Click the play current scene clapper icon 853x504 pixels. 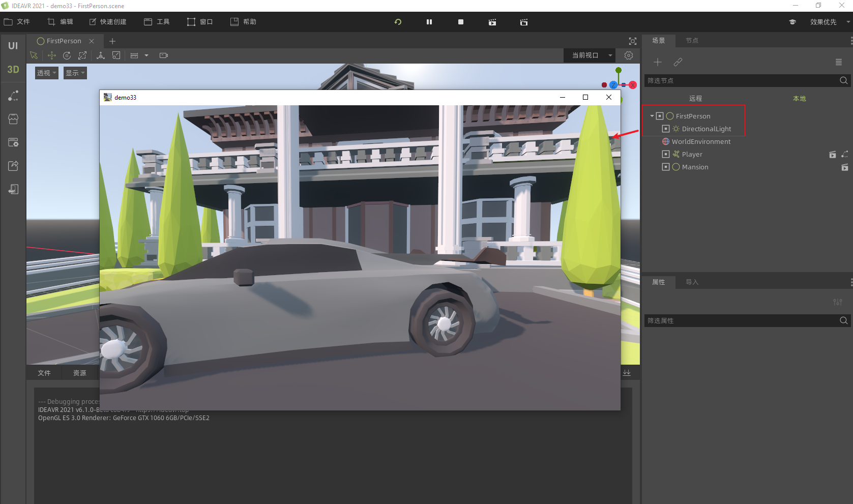pyautogui.click(x=492, y=22)
